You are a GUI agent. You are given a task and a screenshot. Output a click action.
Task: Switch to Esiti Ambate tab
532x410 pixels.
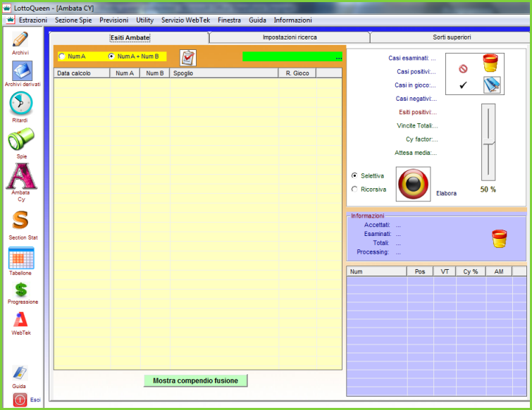coord(130,37)
